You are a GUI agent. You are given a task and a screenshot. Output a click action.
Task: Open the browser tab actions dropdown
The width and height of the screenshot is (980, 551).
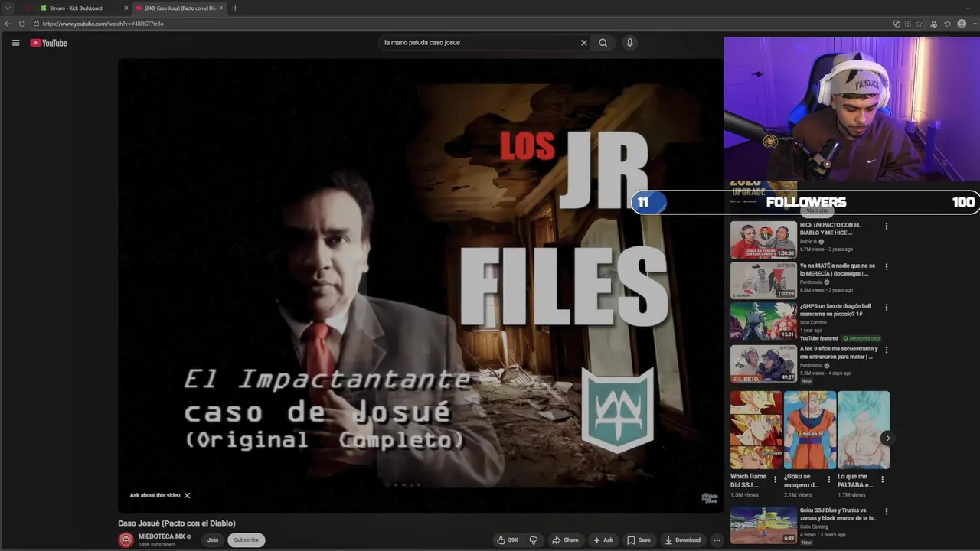coord(8,8)
